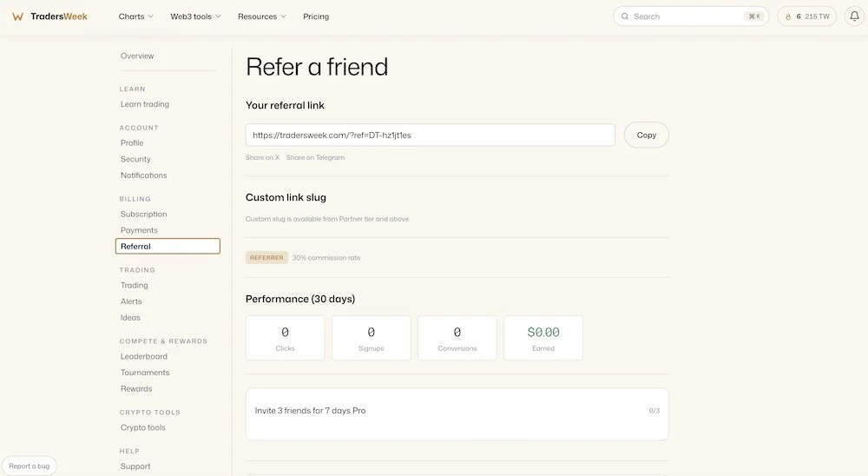This screenshot has height=476, width=868.
Task: Open Learn trading section
Action: tap(145, 104)
